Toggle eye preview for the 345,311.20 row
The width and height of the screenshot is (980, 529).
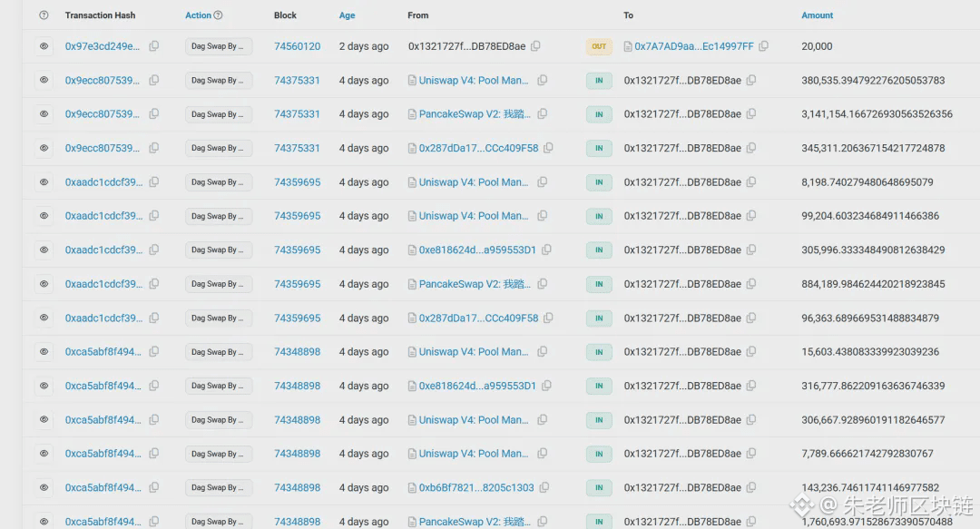click(x=44, y=148)
